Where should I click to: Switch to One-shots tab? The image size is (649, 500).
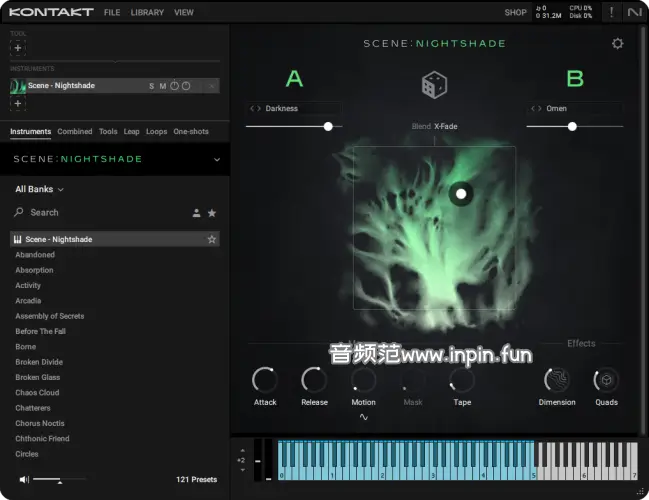click(191, 132)
